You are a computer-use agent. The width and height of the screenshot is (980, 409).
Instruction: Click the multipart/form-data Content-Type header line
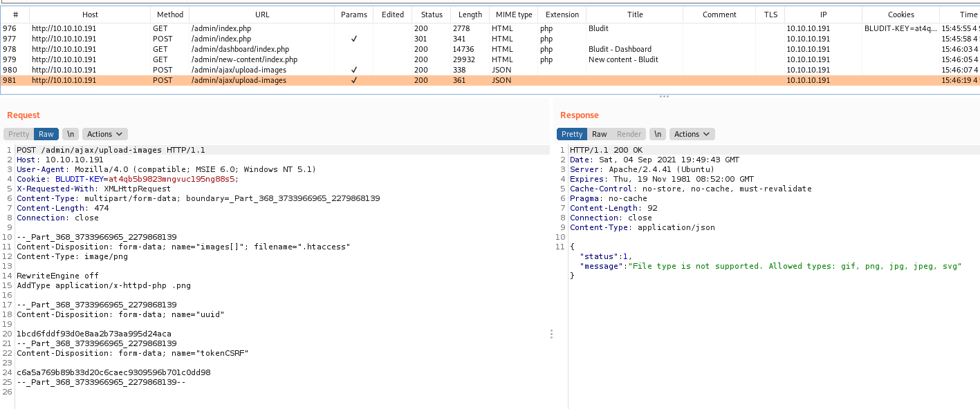198,198
